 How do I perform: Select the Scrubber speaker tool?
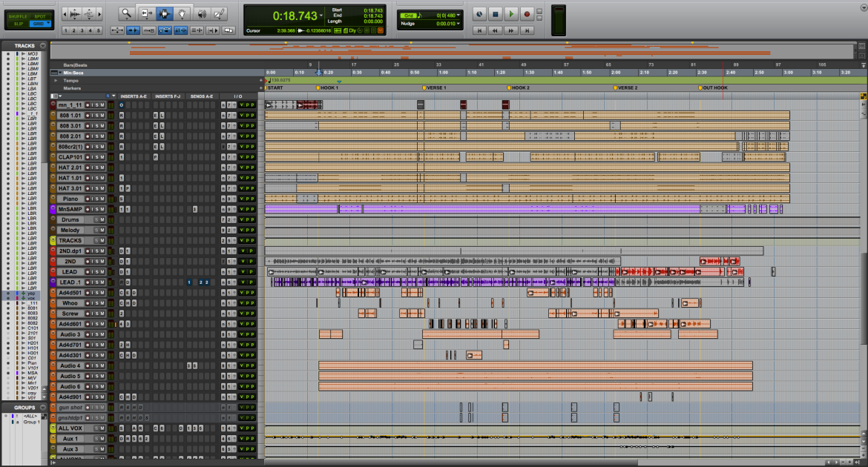(202, 13)
